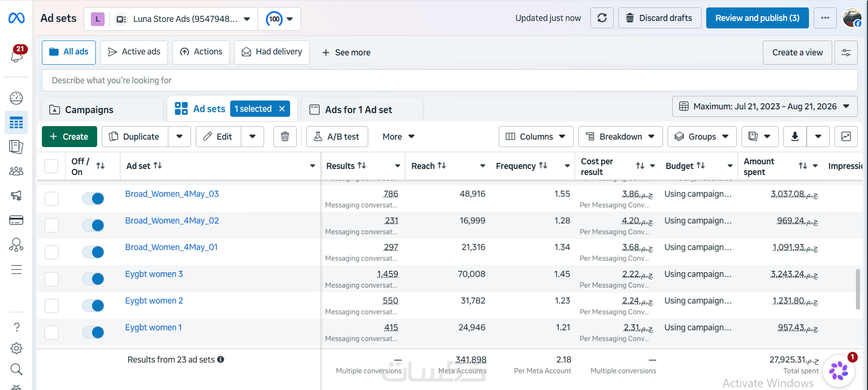Open Billing card icon in sidebar
This screenshot has width=868, height=390.
tap(16, 220)
